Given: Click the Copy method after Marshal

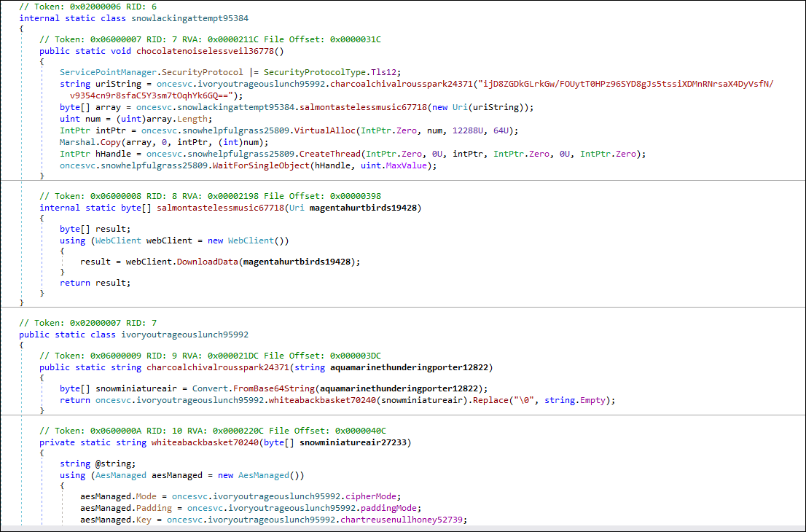Looking at the screenshot, I should 111,142.
